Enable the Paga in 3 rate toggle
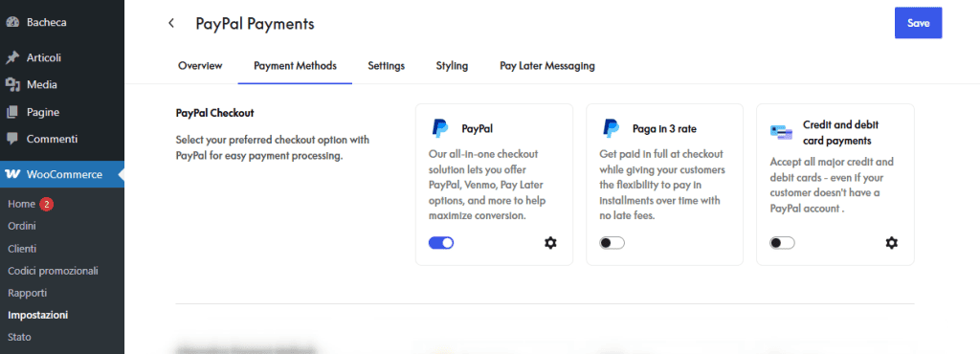The width and height of the screenshot is (980, 354). coord(612,243)
